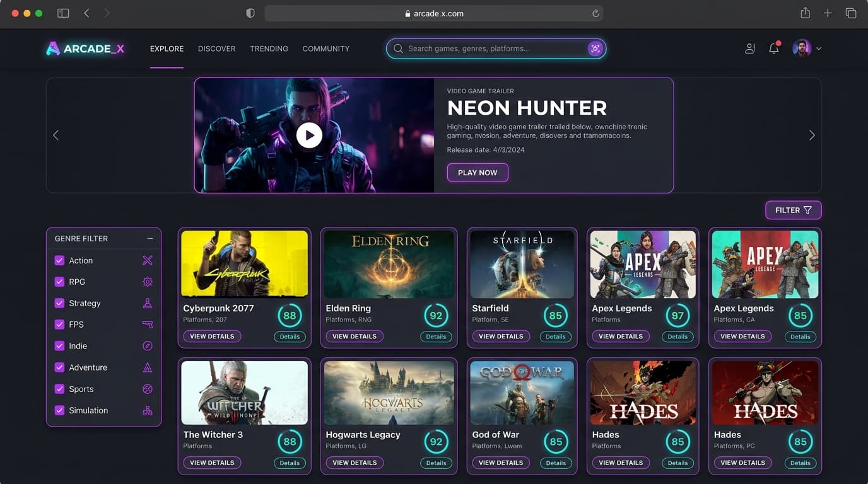Viewport: 868px width, 484px height.
Task: Click the ARCADE_X logo
Action: [x=85, y=49]
